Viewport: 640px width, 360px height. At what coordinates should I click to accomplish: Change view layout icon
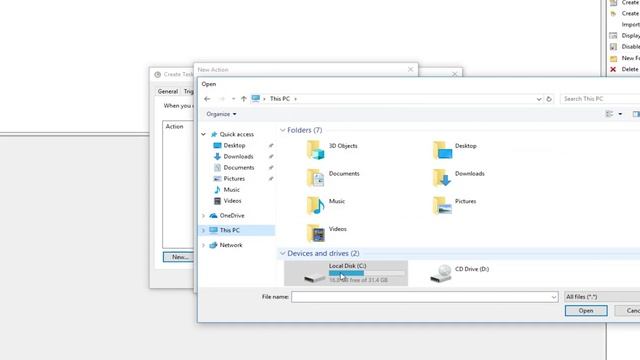point(609,114)
